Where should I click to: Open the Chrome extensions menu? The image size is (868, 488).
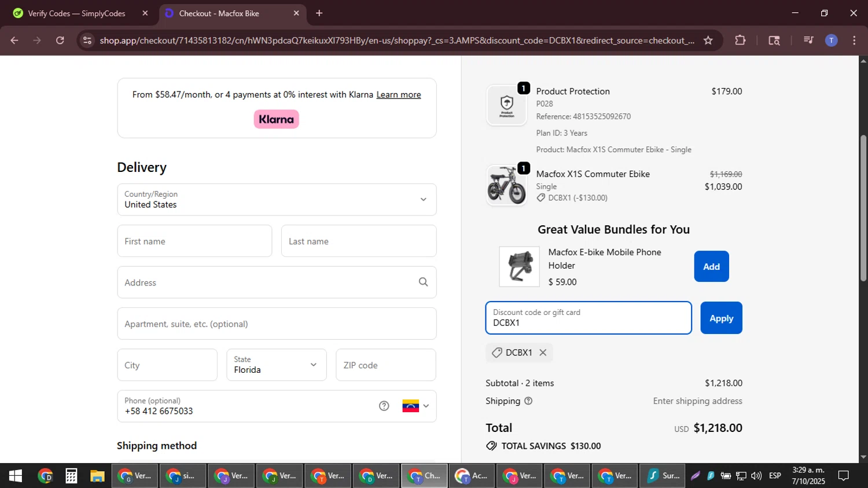pyautogui.click(x=740, y=41)
